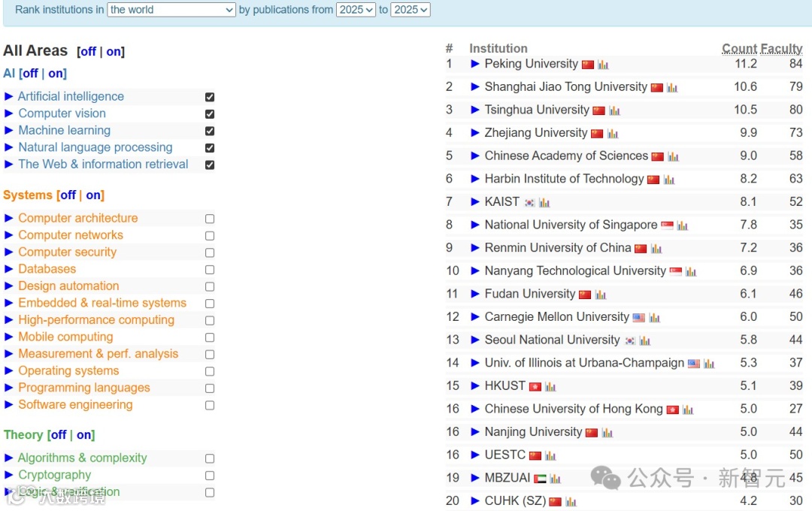Enable the Algorithms & complexity checkbox
Screen dimensions: 812x511
pos(210,458)
